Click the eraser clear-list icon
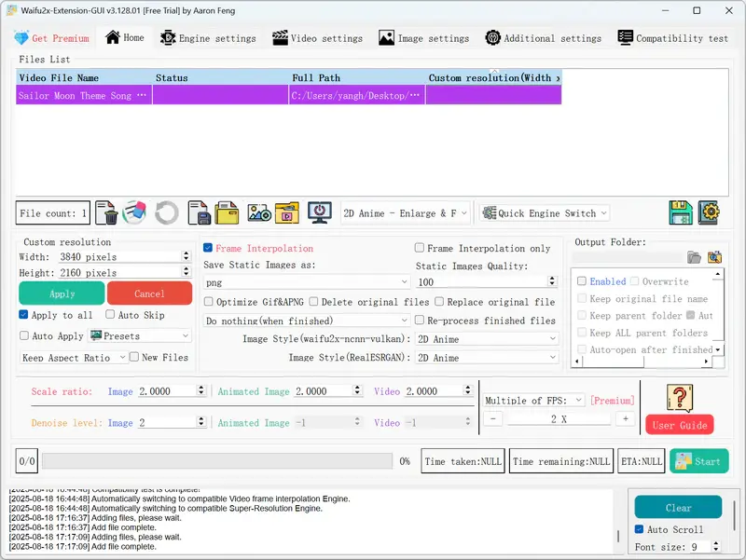The image size is (746, 560). [x=135, y=213]
